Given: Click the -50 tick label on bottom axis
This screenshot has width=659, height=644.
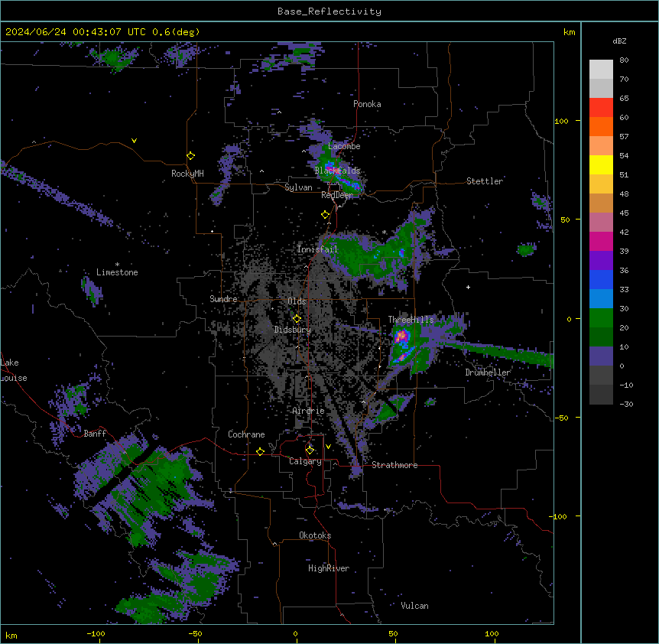Looking at the screenshot, I should click(195, 633).
